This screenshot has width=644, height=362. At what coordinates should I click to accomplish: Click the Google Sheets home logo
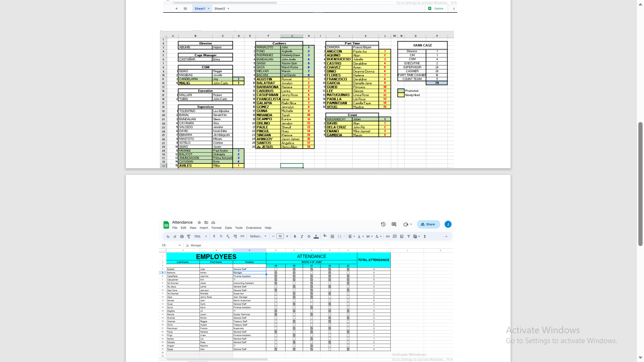166,225
